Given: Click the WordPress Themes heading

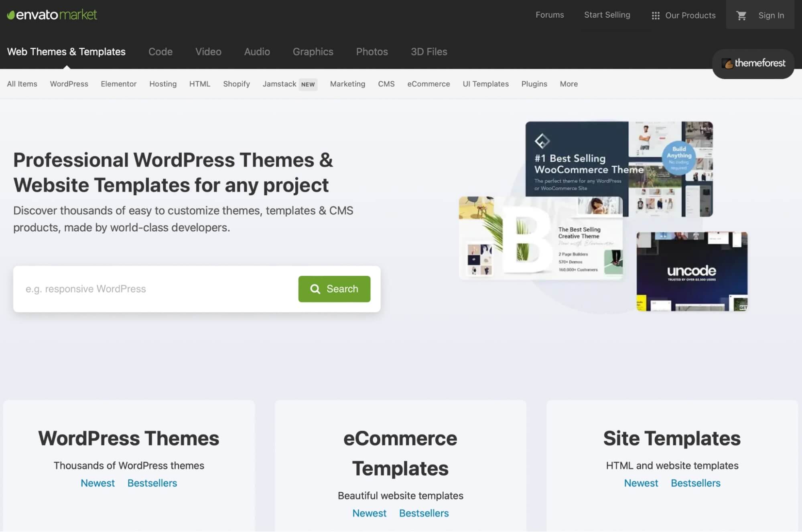Looking at the screenshot, I should click(x=129, y=438).
